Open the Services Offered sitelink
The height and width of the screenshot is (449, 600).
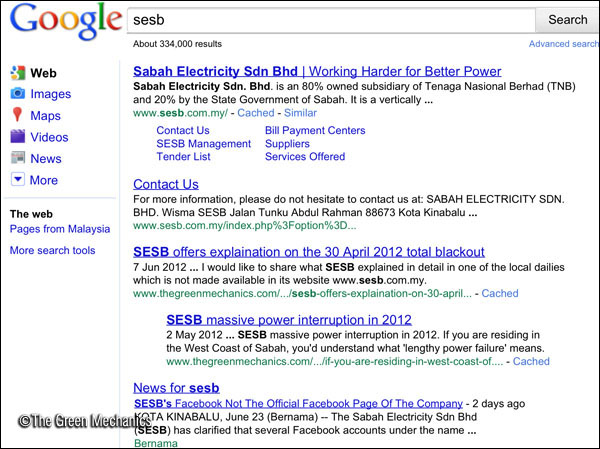[305, 157]
